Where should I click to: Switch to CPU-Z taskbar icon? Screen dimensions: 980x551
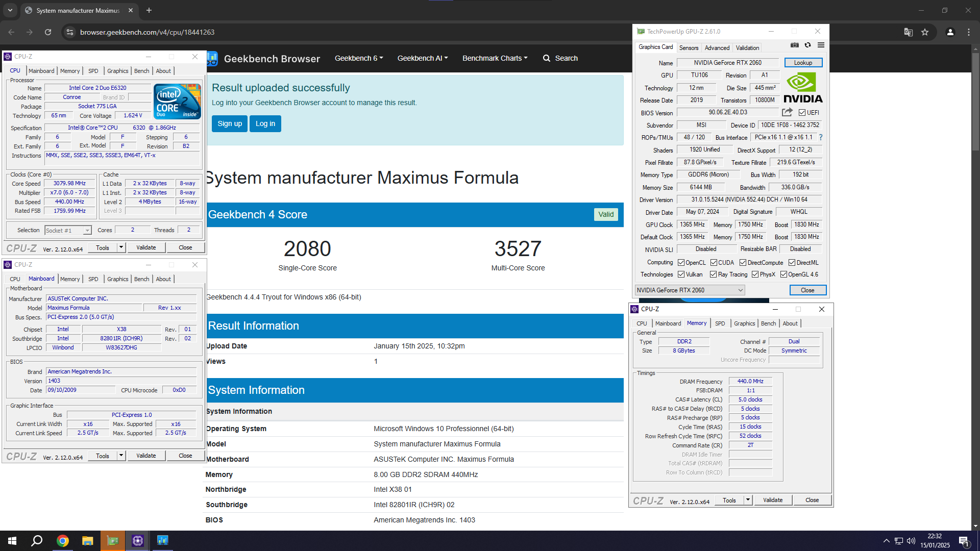tap(138, 541)
